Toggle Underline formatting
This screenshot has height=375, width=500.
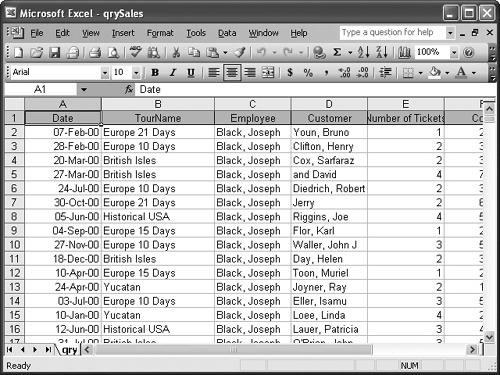click(x=191, y=72)
